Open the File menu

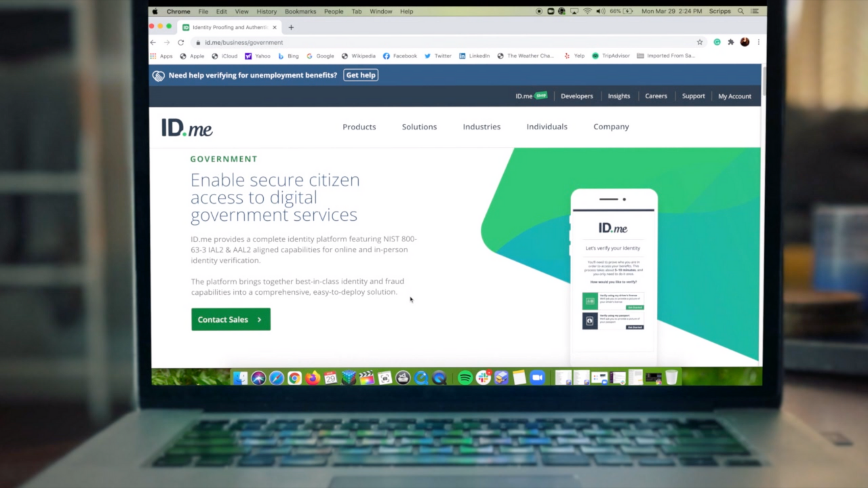coord(203,12)
